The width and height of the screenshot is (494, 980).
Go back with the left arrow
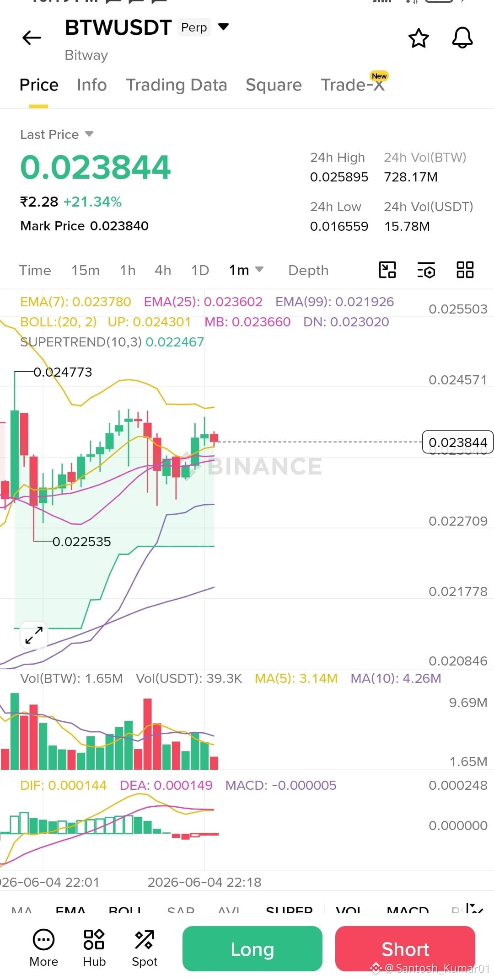(x=32, y=37)
